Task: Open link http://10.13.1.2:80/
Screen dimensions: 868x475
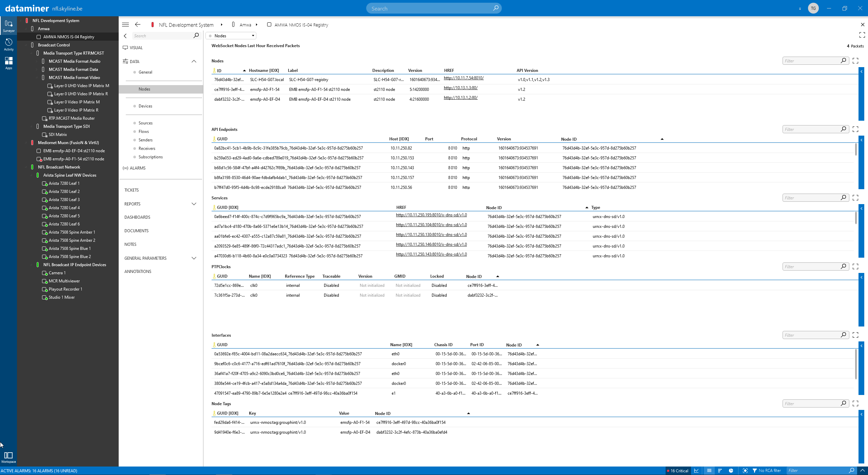Action: (461, 98)
